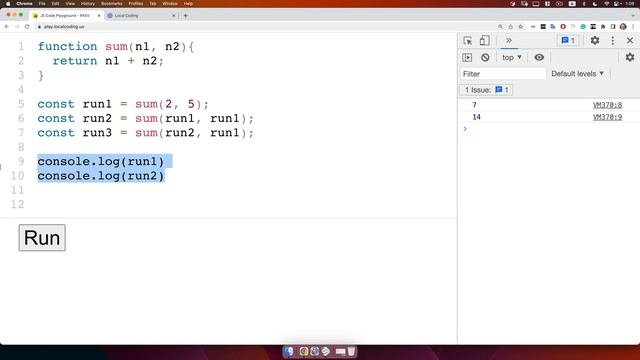Close the Local Coding tab
The height and width of the screenshot is (360, 640).
pyautogui.click(x=173, y=16)
